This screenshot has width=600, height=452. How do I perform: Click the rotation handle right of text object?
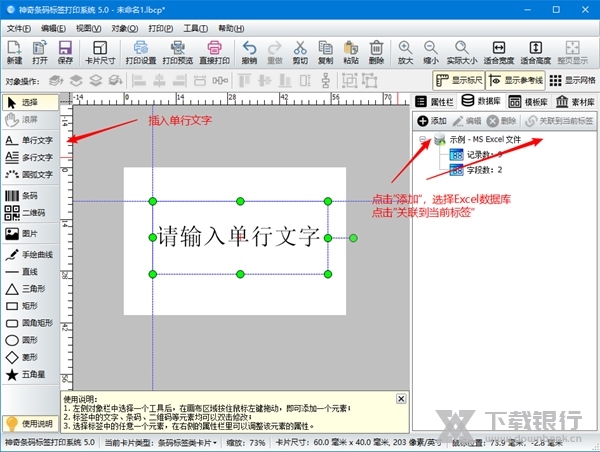[353, 238]
